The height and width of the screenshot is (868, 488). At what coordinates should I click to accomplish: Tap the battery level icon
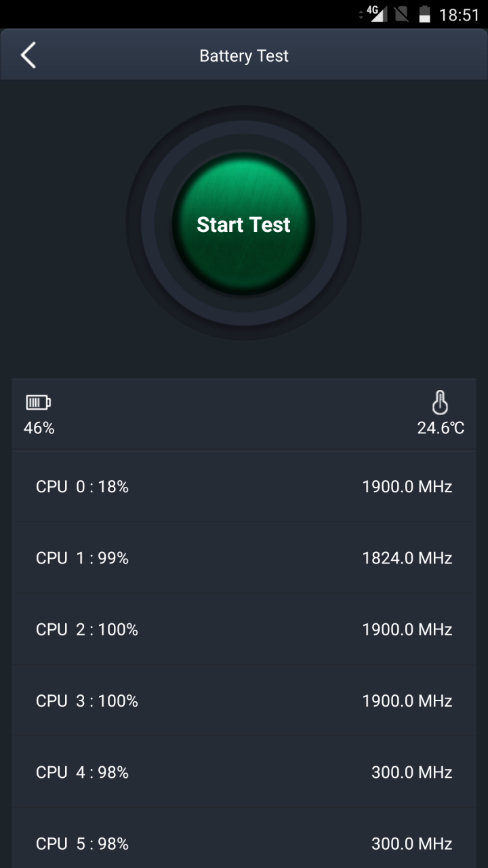pos(38,403)
